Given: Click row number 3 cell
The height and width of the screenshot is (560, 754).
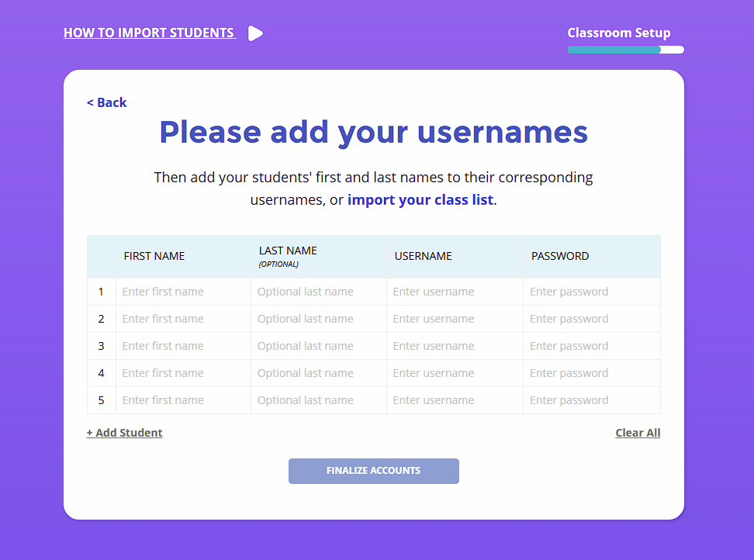Looking at the screenshot, I should tap(102, 346).
